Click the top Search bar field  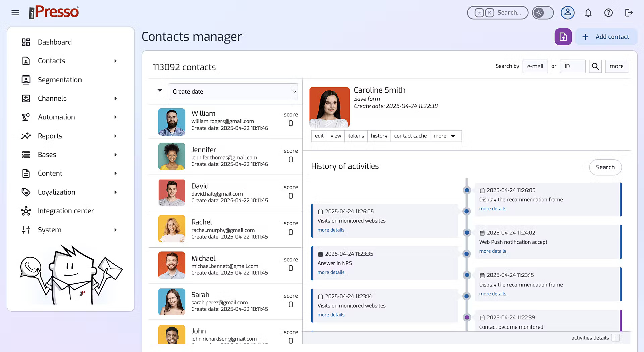pos(497,13)
